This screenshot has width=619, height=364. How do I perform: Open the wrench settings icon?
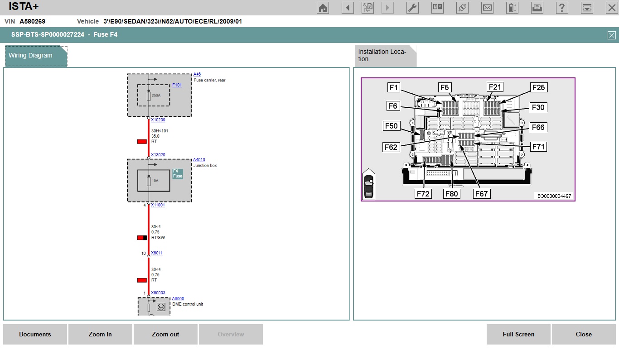(x=412, y=8)
